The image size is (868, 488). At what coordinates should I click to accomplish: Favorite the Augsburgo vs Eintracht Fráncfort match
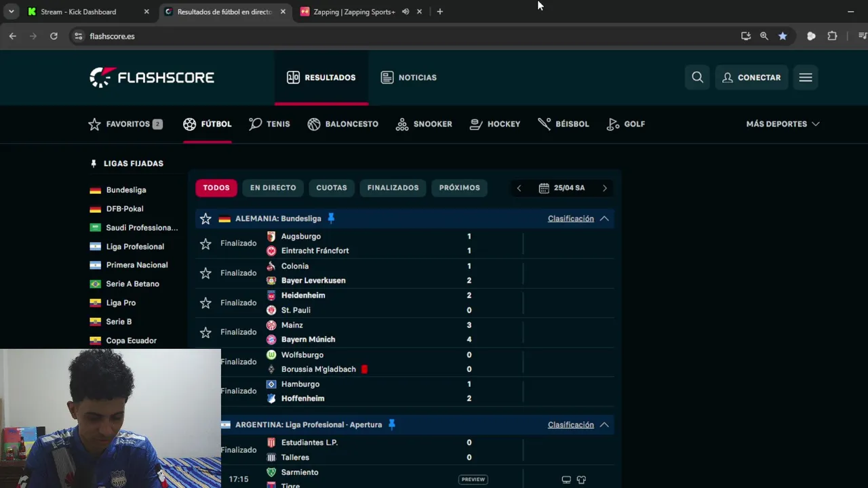click(x=205, y=243)
